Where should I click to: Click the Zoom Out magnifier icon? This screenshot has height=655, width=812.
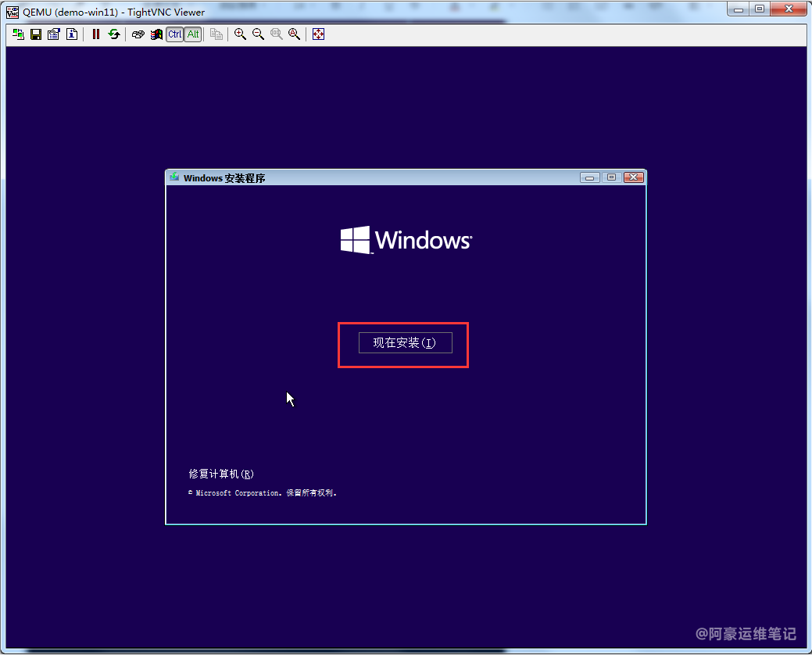point(258,34)
